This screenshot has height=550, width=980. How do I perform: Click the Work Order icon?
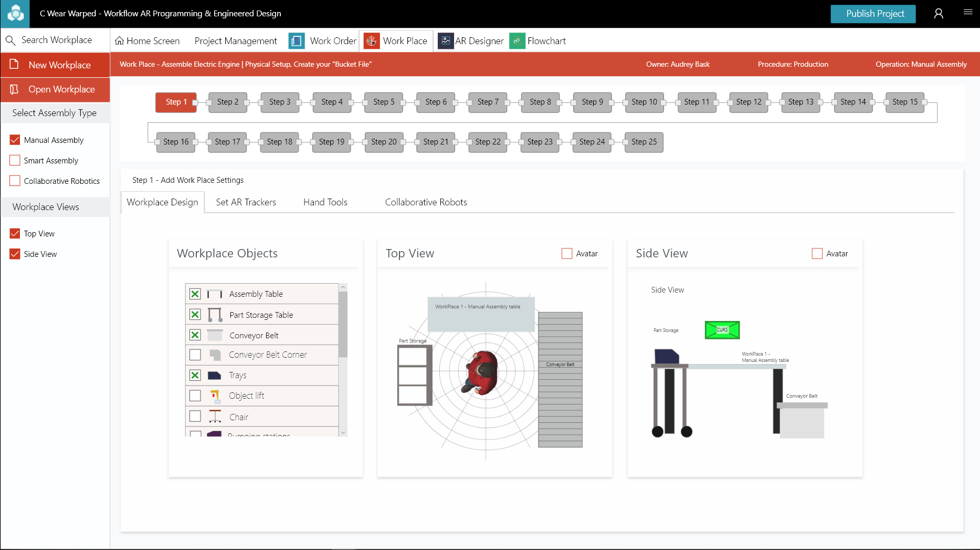tap(297, 40)
